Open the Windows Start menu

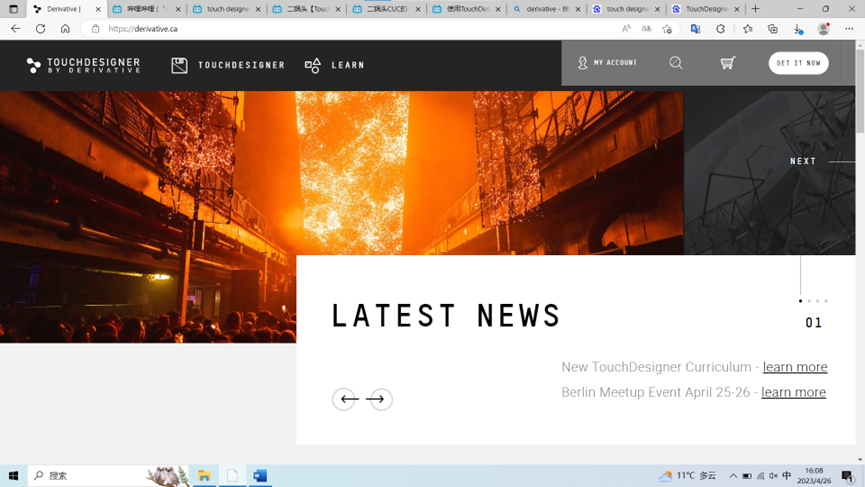click(13, 475)
